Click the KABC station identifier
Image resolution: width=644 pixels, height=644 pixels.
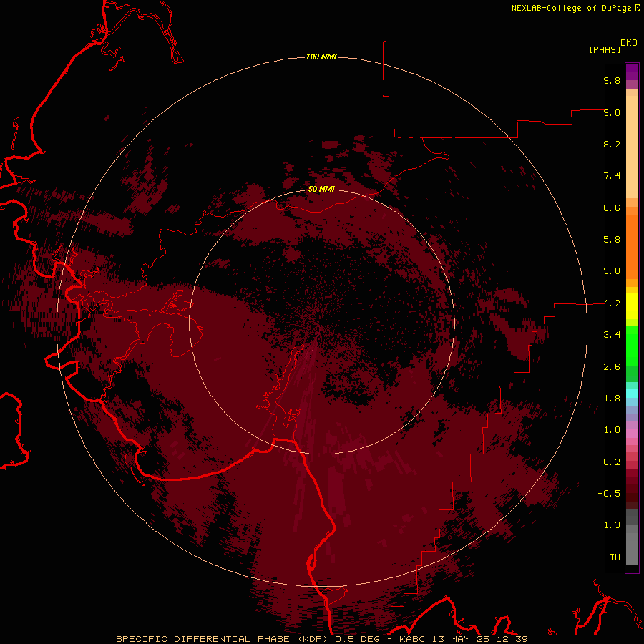[414, 639]
